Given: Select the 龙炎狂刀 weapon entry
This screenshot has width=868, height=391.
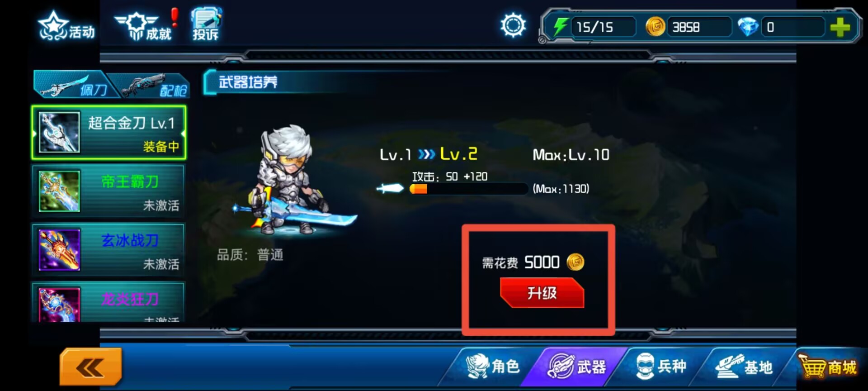Looking at the screenshot, I should 108,302.
